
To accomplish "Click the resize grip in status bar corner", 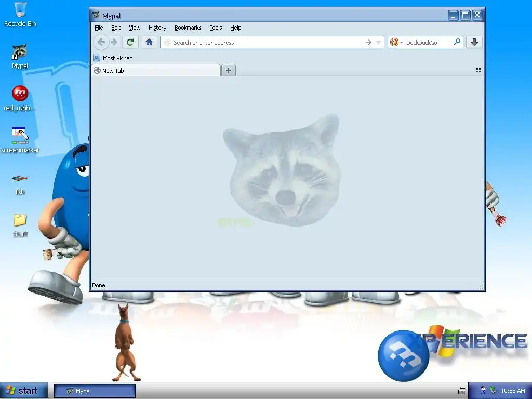I will (481, 286).
